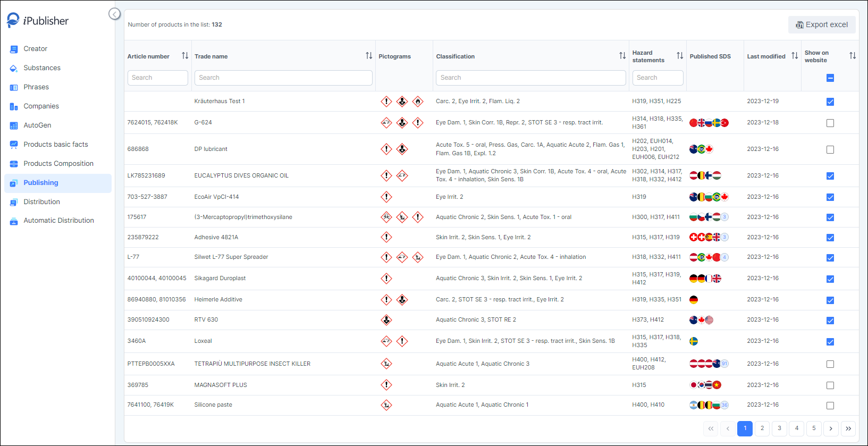The width and height of the screenshot is (868, 446).
Task: Go to page 3
Action: click(779, 428)
